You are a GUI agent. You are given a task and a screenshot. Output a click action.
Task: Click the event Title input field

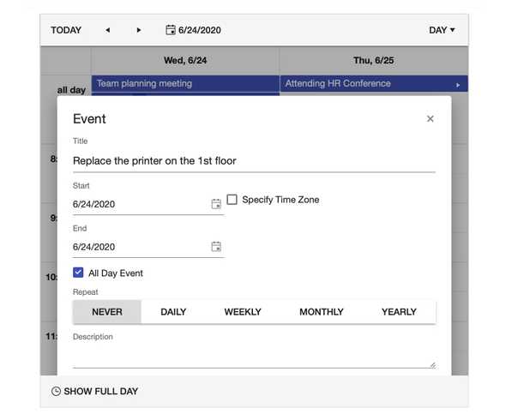[x=254, y=160]
